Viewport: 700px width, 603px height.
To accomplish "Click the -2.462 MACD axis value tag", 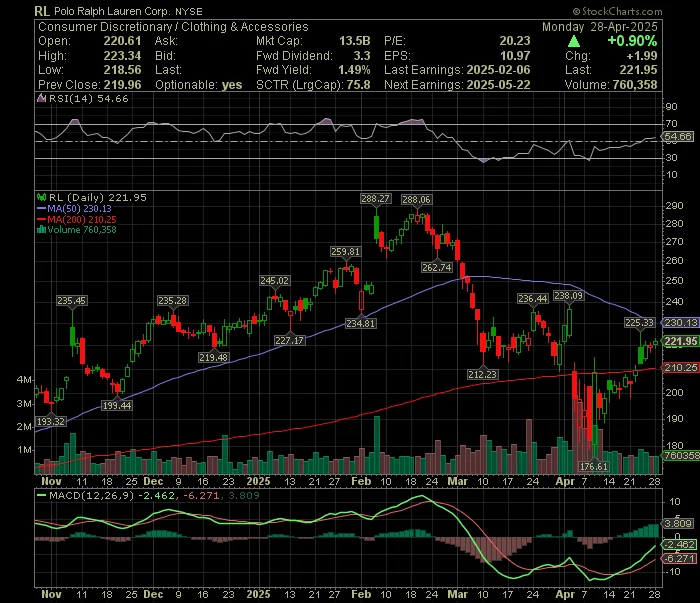I will click(679, 545).
